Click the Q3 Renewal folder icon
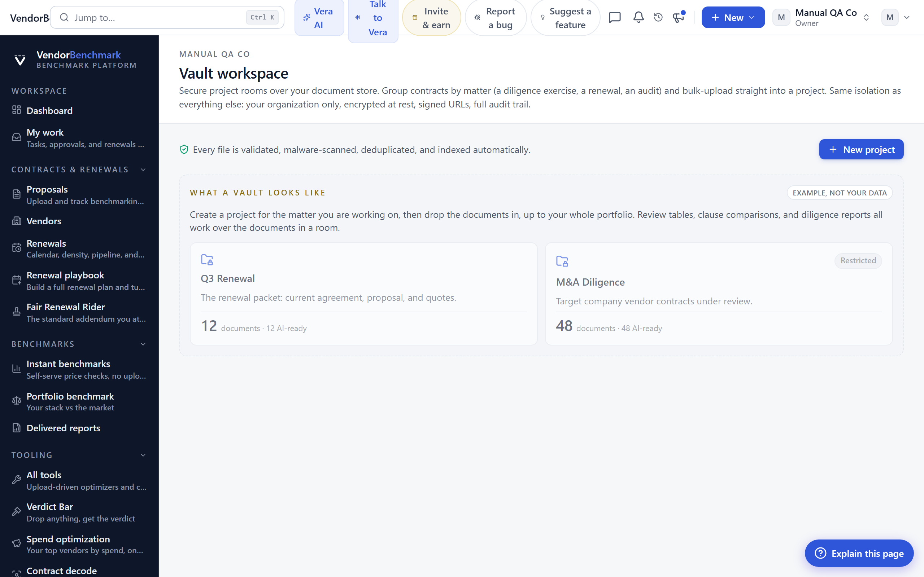Viewport: 924px width, 577px height. [207, 260]
